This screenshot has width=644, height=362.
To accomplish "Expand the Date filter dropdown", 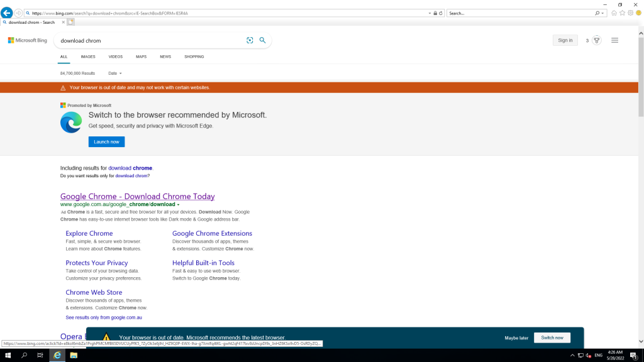I will tap(114, 74).
